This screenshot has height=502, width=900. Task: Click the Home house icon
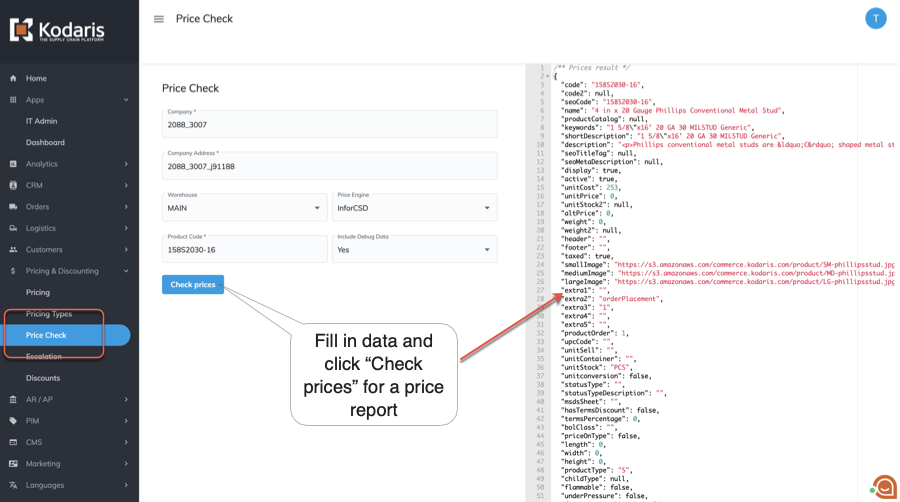13,78
